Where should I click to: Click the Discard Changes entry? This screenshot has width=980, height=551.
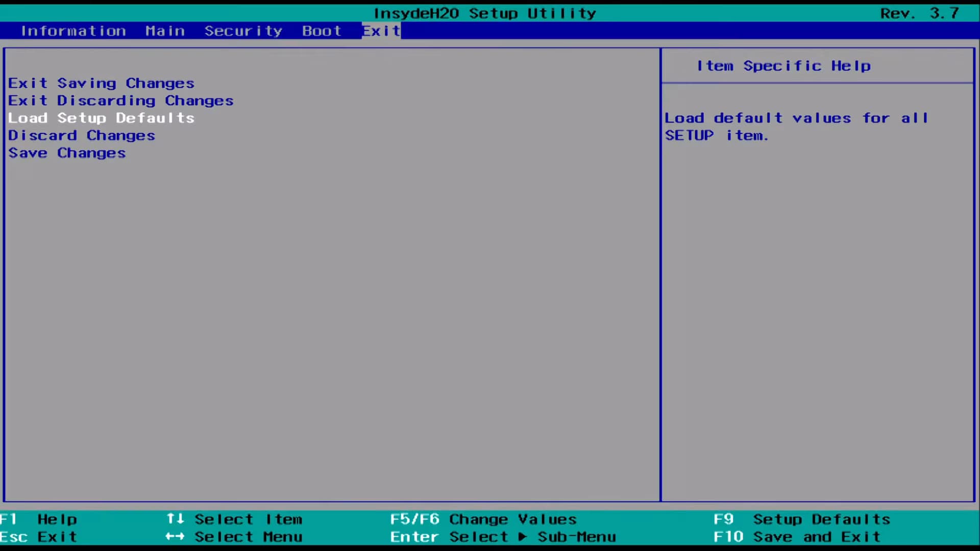pyautogui.click(x=82, y=136)
